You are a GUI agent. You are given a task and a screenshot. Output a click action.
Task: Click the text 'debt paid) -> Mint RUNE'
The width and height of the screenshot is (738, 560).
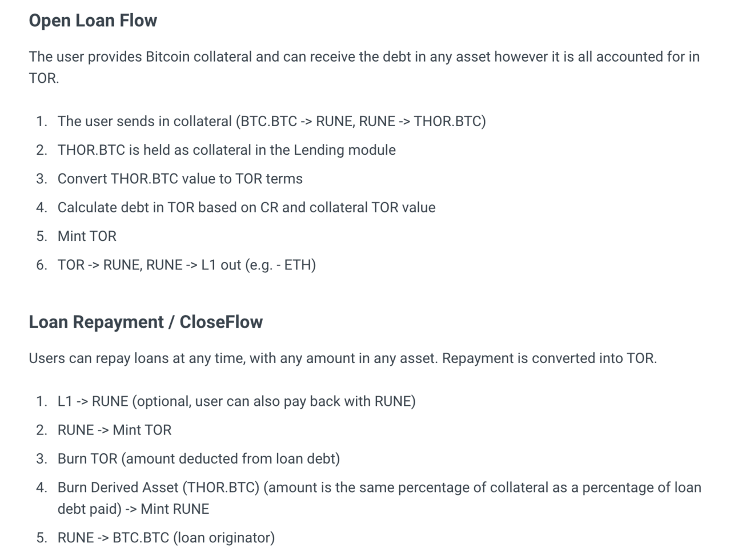(x=133, y=509)
